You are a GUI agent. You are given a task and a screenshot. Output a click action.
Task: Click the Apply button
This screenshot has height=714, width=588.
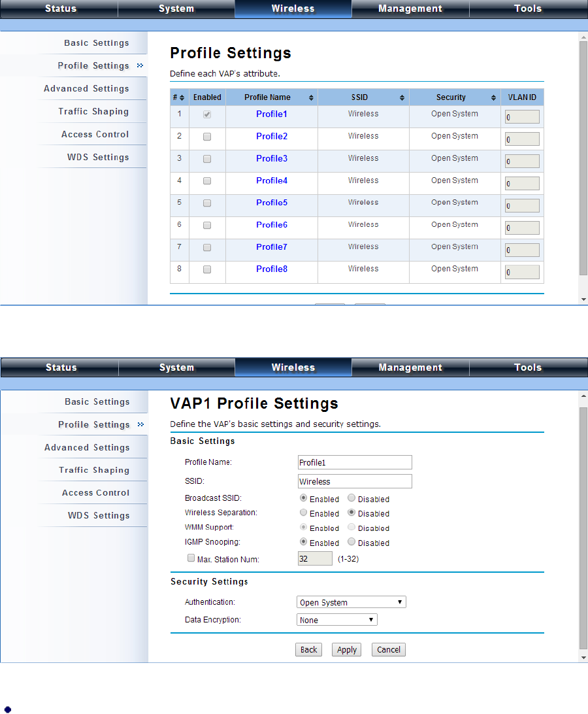[x=347, y=650]
